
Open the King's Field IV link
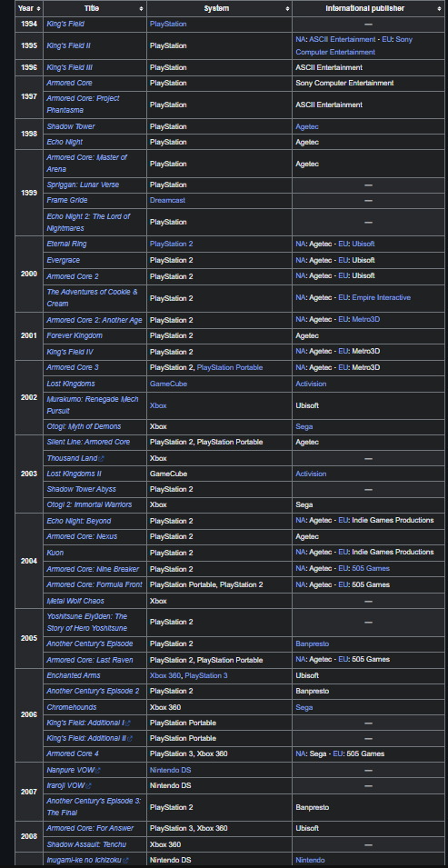point(69,352)
